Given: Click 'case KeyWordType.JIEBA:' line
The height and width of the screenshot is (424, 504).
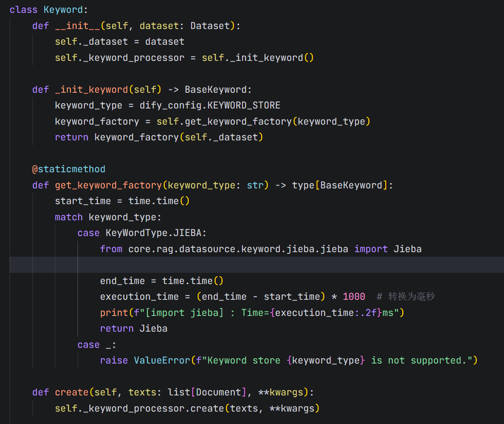Looking at the screenshot, I should [142, 233].
